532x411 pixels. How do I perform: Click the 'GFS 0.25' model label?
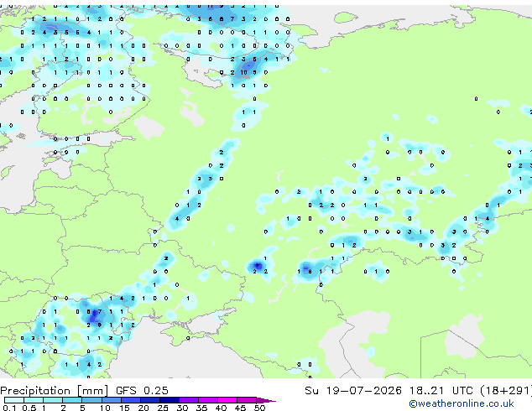[x=142, y=391]
